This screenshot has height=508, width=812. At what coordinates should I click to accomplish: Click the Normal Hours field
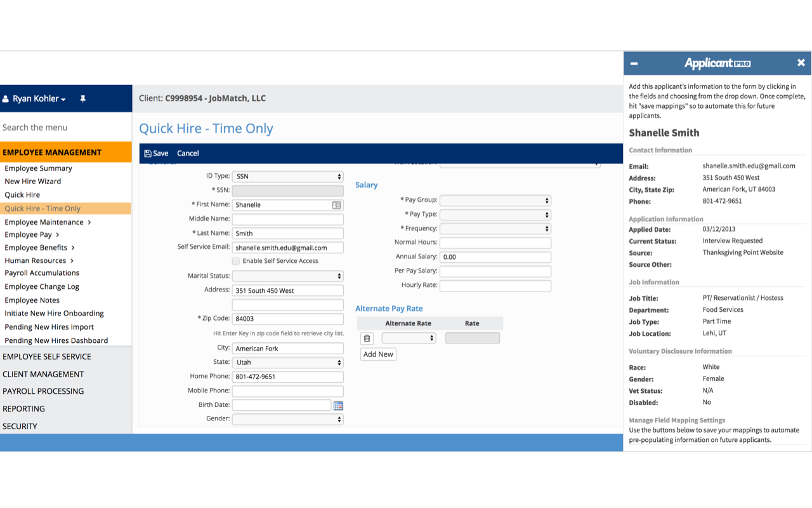coord(495,243)
